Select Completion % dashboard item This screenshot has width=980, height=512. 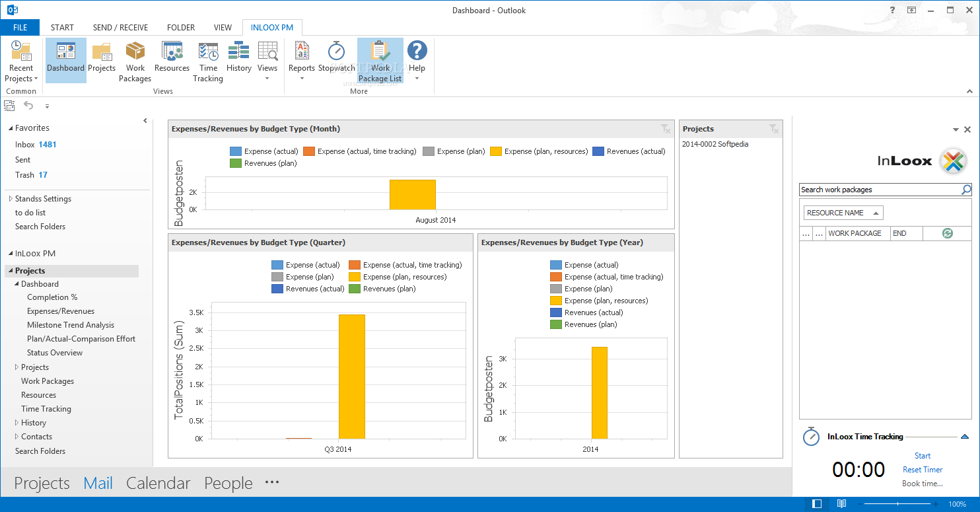pos(52,297)
